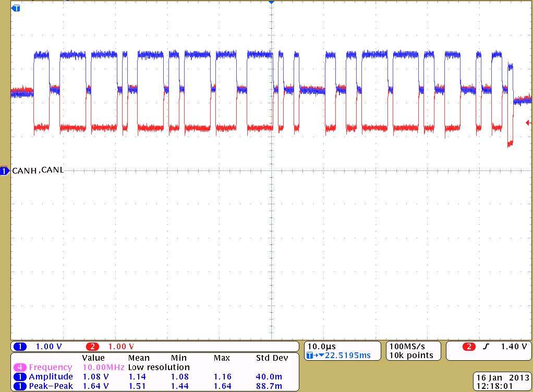The height and width of the screenshot is (392, 533).
Task: Toggle the Amplitude measurement channel badge
Action: point(19,376)
